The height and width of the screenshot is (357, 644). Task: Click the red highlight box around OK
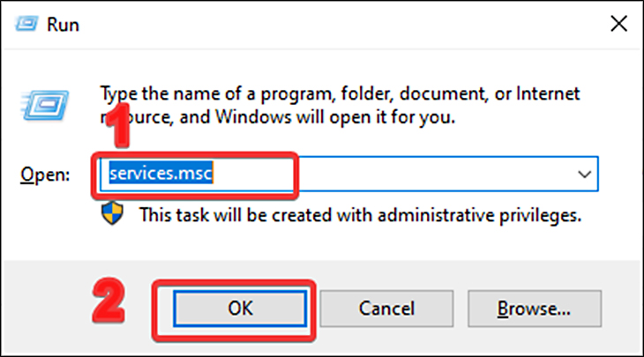tap(234, 311)
